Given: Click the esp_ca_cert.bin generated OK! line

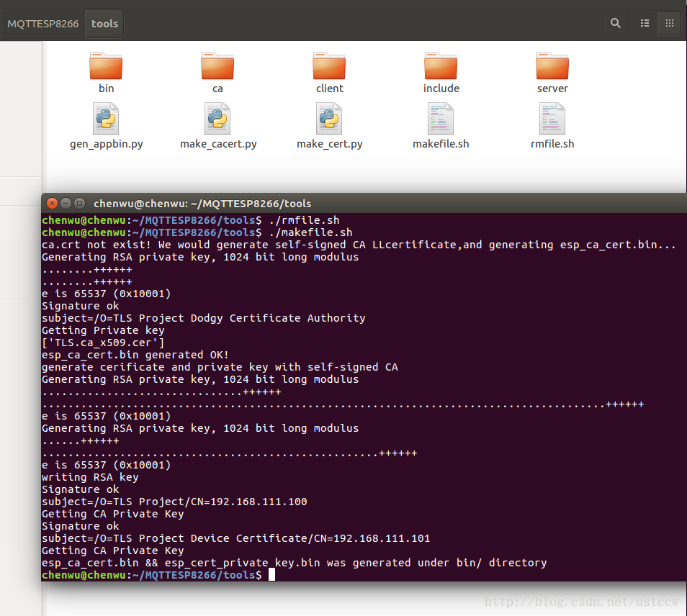Looking at the screenshot, I should 135,355.
